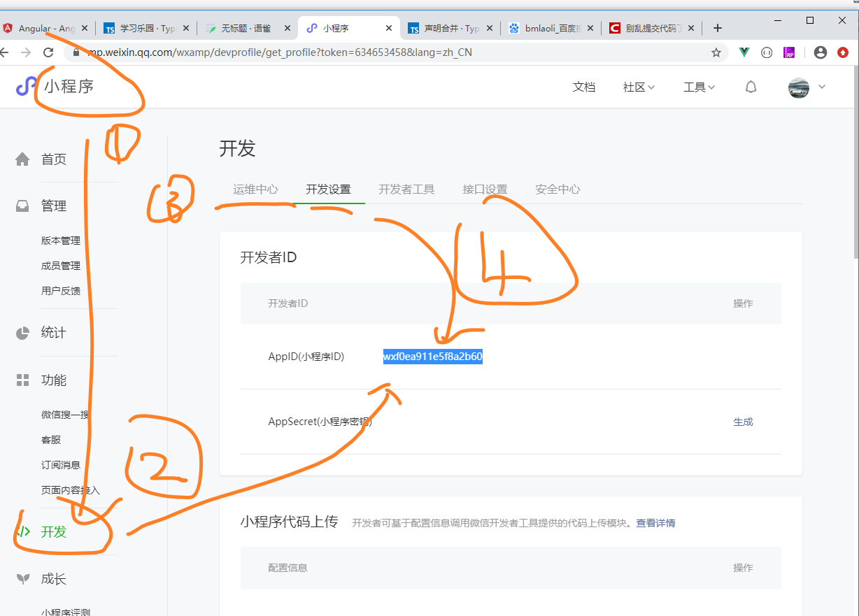Open the 文档 link in the header
Image resolution: width=859 pixels, height=616 pixels.
584,87
